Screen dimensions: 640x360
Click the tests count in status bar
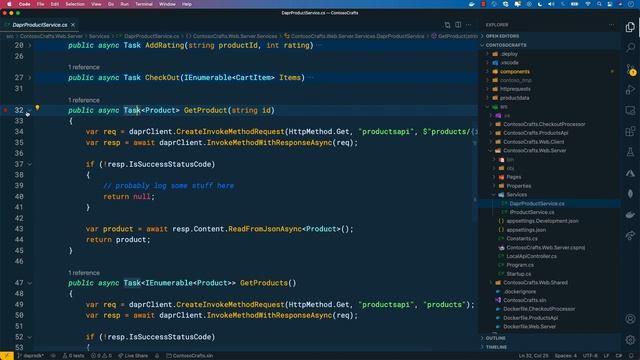[73, 356]
